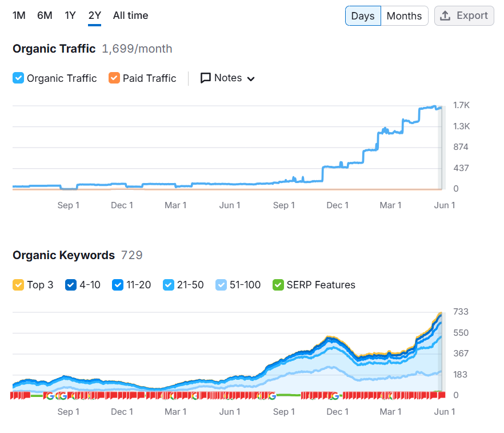
Task: Disable the Top 3 keywords checkbox
Action: (x=18, y=285)
